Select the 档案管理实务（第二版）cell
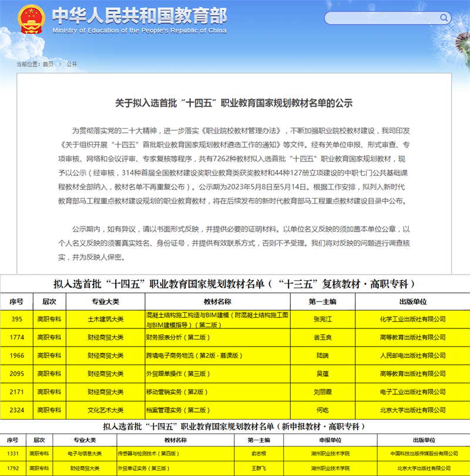The width and height of the screenshot is (470, 476). point(176,410)
